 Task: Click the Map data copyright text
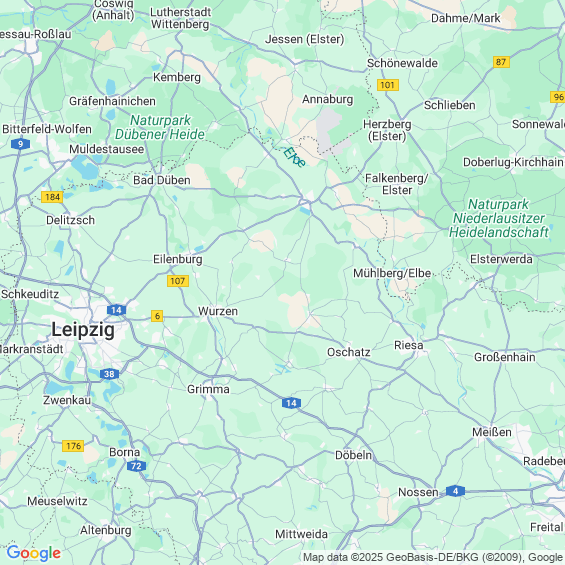click(434, 557)
